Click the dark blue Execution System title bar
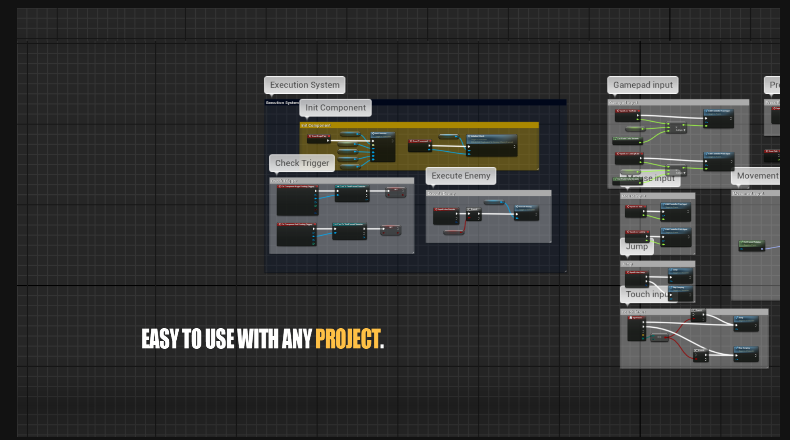Screen dimensions: 790x440 pyautogui.click(x=415, y=102)
